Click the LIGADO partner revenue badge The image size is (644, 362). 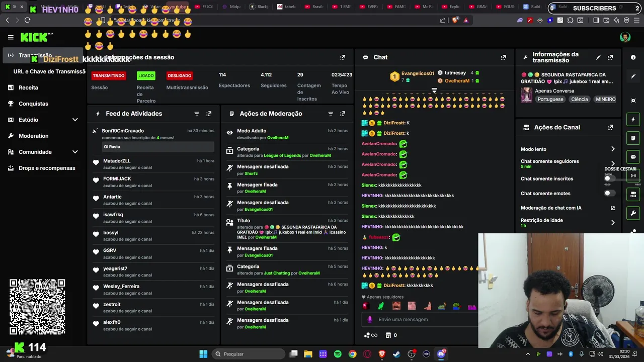(146, 76)
